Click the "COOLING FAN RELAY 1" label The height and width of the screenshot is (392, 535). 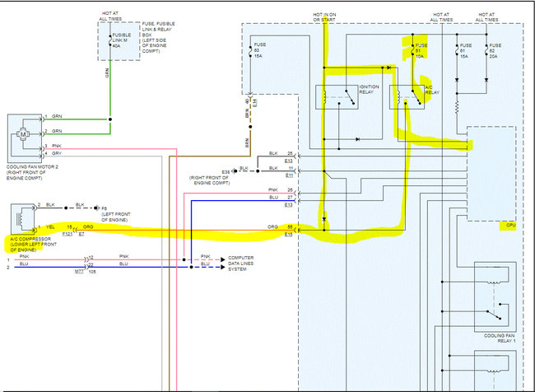(499, 338)
